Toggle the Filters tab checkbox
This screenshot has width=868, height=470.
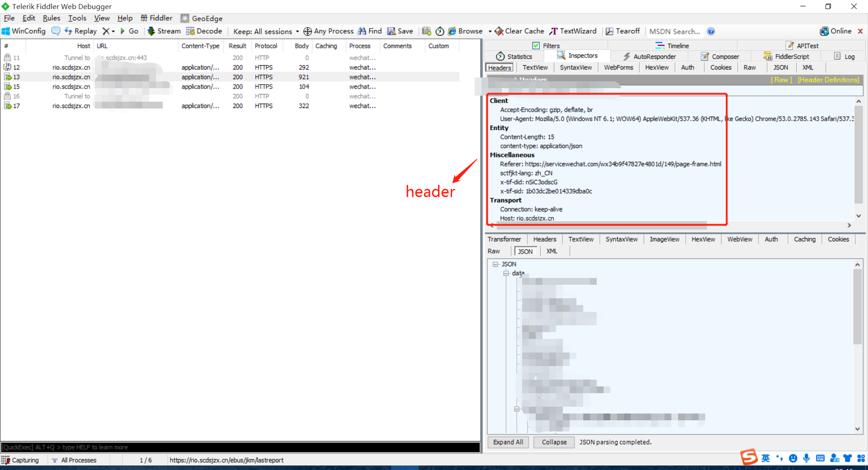tap(536, 46)
